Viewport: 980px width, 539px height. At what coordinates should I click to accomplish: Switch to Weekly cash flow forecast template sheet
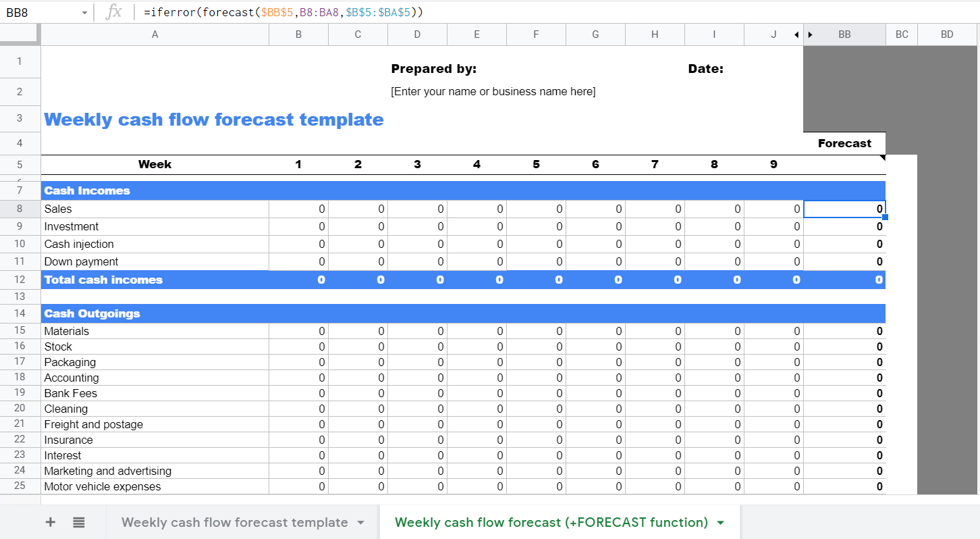(234, 522)
